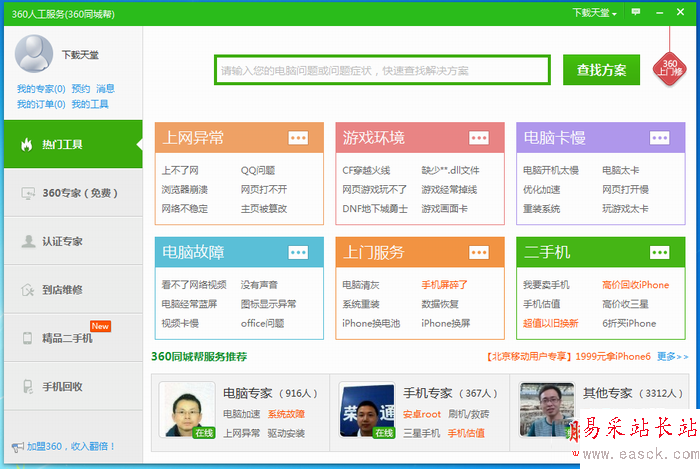Choose DNF地下城勇士 item

pyautogui.click(x=375, y=209)
